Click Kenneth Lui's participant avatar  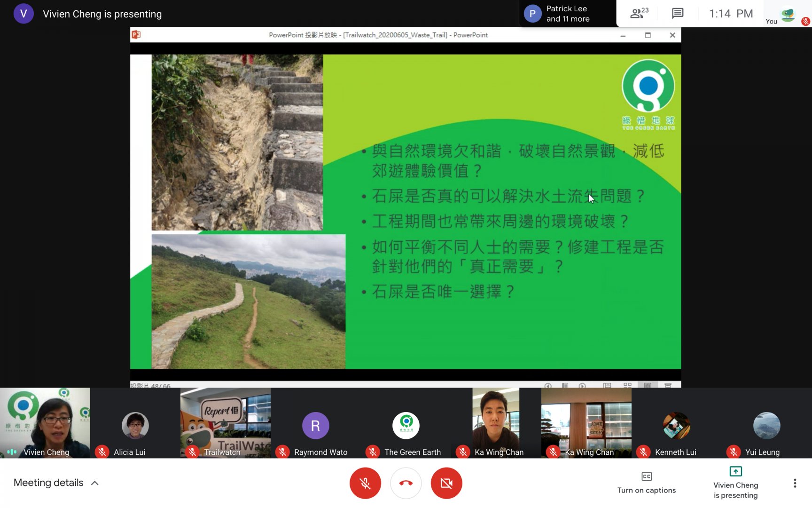click(x=676, y=426)
